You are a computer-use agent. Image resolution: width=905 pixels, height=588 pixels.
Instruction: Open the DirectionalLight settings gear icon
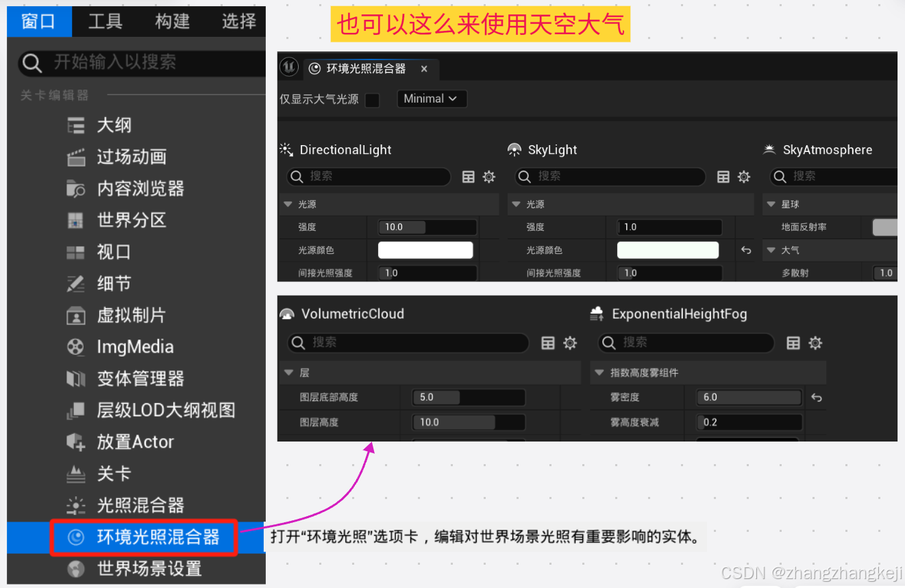coord(488,177)
